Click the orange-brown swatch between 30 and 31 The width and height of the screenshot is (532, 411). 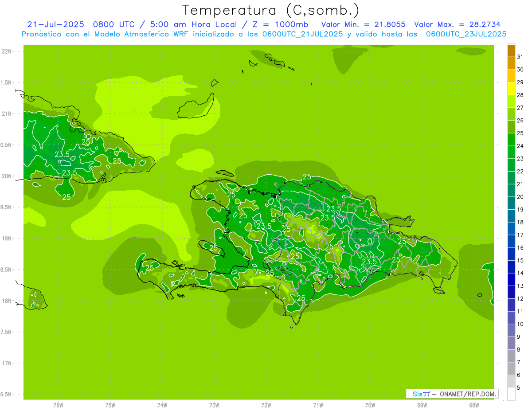click(511, 63)
